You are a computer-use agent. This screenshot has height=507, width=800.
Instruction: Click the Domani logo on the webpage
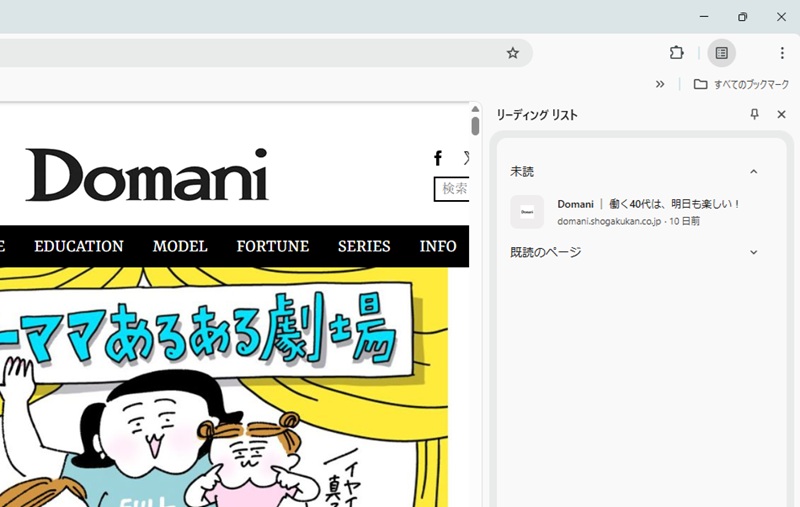pyautogui.click(x=147, y=175)
